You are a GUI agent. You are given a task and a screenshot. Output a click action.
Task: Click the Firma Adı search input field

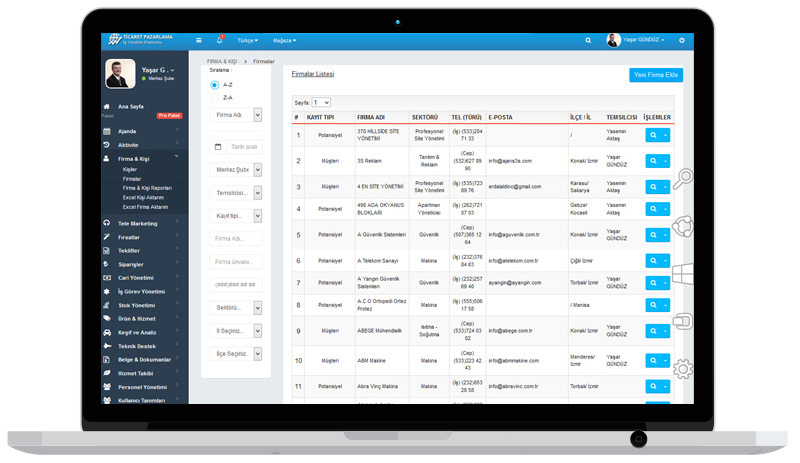click(x=236, y=238)
